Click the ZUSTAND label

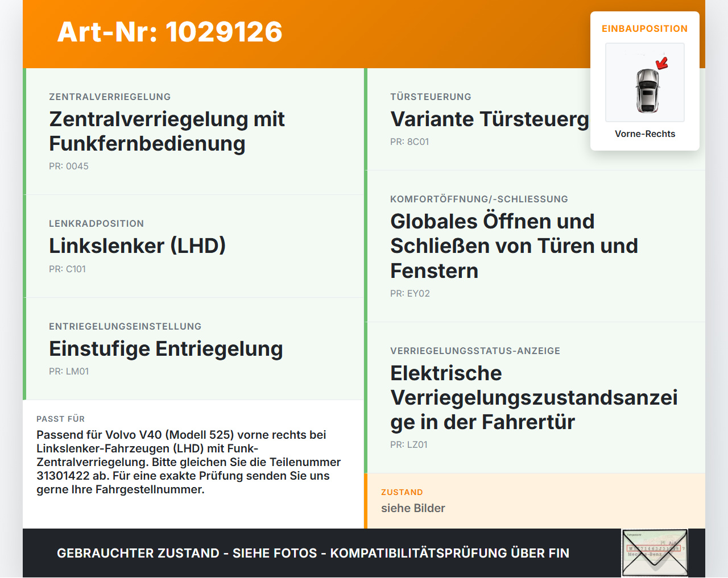(x=402, y=492)
